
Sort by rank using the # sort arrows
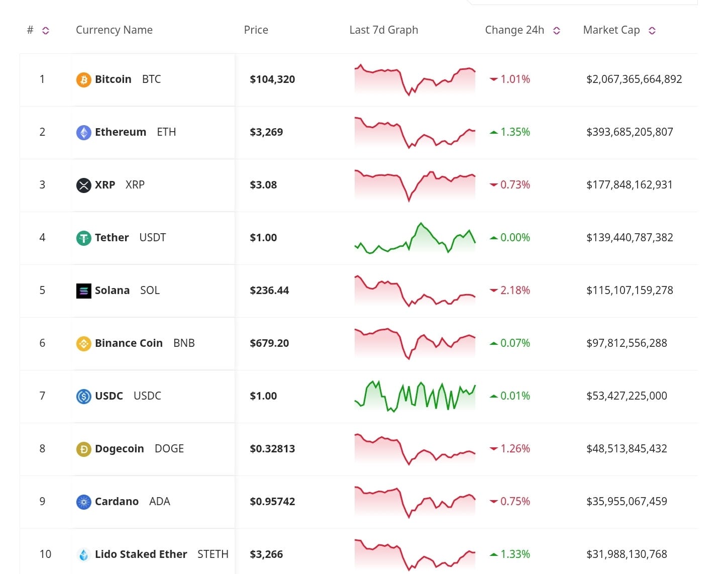click(x=46, y=31)
